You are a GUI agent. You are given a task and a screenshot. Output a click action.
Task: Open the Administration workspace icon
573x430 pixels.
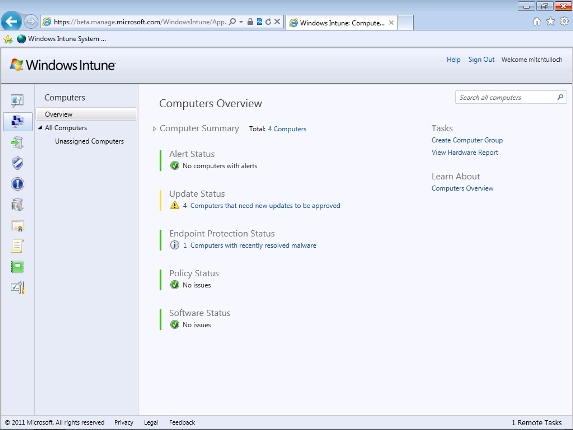click(17, 288)
